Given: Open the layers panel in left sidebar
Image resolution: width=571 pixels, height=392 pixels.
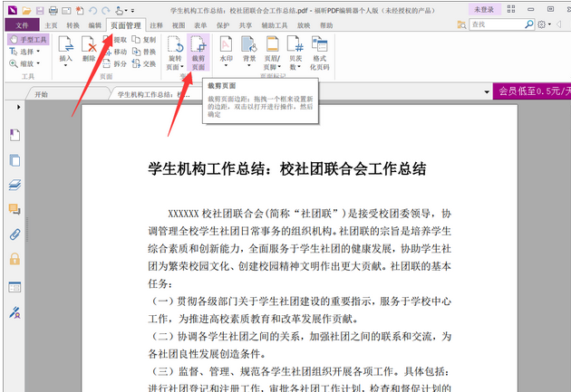Looking at the screenshot, I should [x=15, y=185].
